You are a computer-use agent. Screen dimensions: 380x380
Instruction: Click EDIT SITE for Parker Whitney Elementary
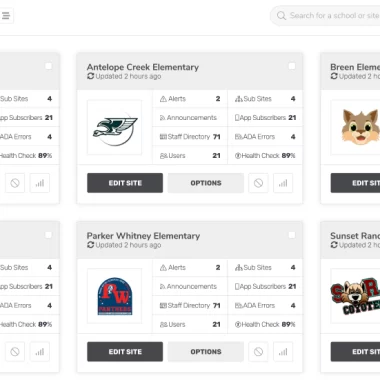pos(125,352)
